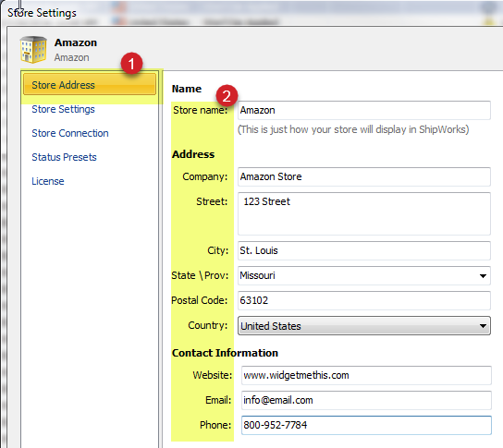
Task: Click the ShipWorks display note text
Action: click(353, 129)
